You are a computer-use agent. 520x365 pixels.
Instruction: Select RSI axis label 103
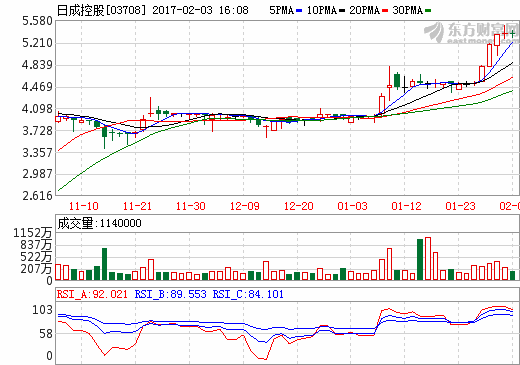(42, 310)
